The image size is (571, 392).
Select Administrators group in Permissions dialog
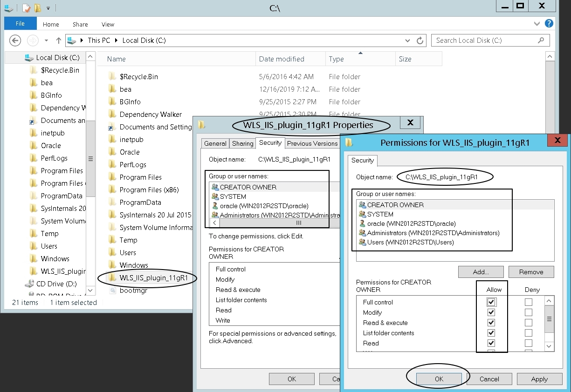429,233
